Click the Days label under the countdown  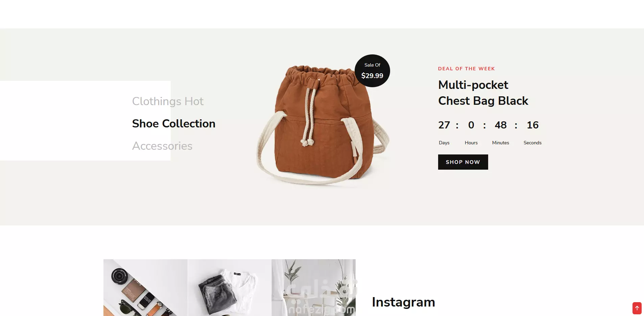(444, 143)
